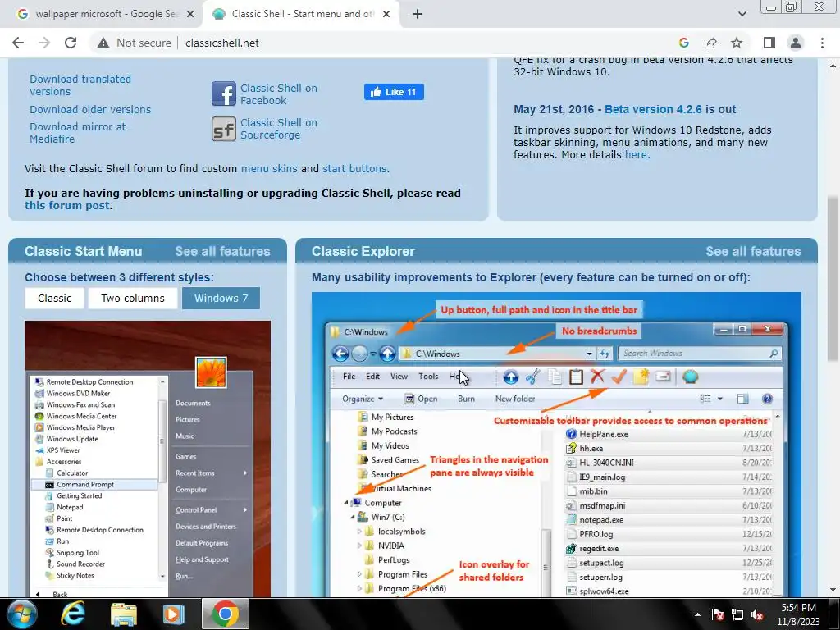Select the Windows 7 style tab

[x=221, y=299]
